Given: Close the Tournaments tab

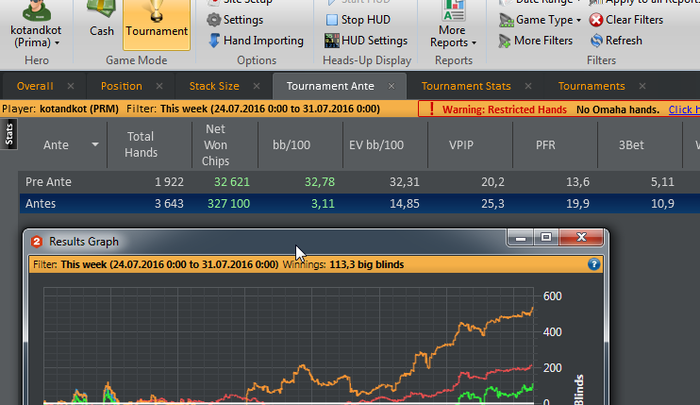Looking at the screenshot, I should pos(642,86).
